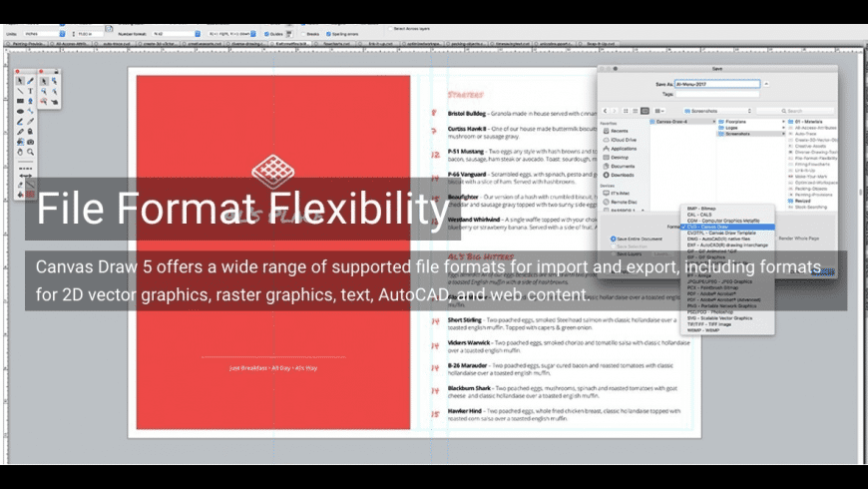
Task: Select the Text tool marked T
Action: pos(31,91)
